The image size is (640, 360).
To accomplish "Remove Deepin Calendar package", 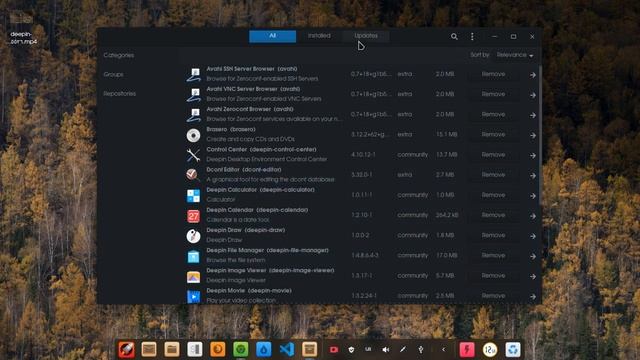I will coord(493,215).
